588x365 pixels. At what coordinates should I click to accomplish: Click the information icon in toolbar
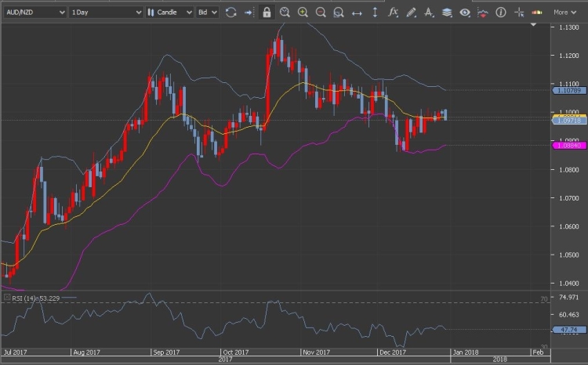pos(501,13)
